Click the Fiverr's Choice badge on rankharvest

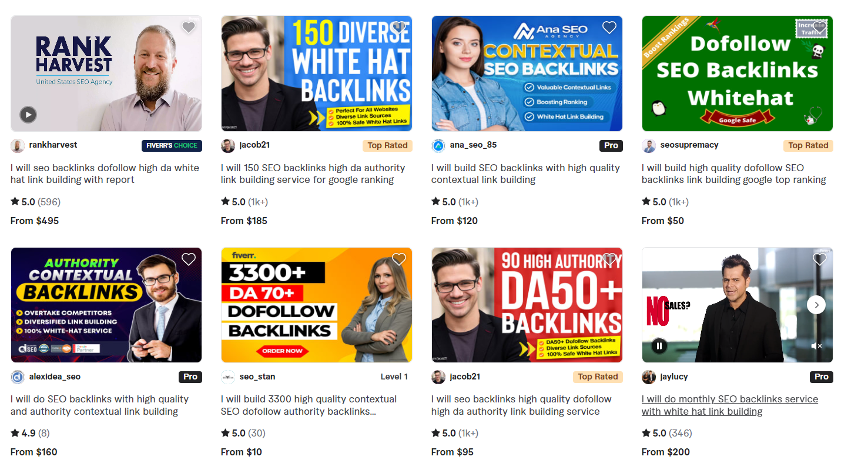pos(172,145)
